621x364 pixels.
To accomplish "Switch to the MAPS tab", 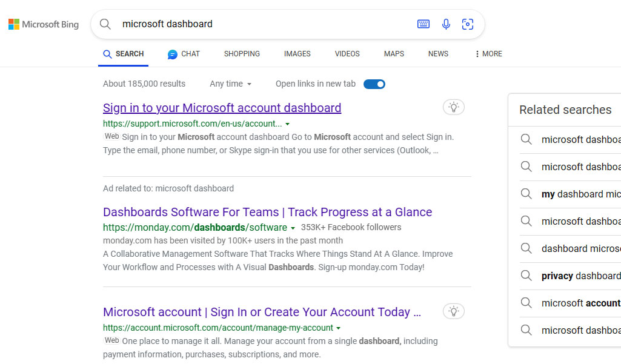I will pyautogui.click(x=394, y=54).
